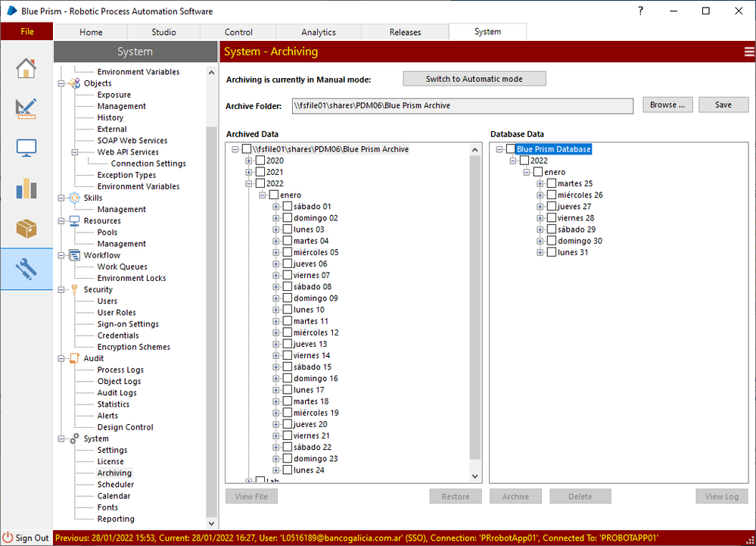Switch to the Studio tab

[163, 32]
